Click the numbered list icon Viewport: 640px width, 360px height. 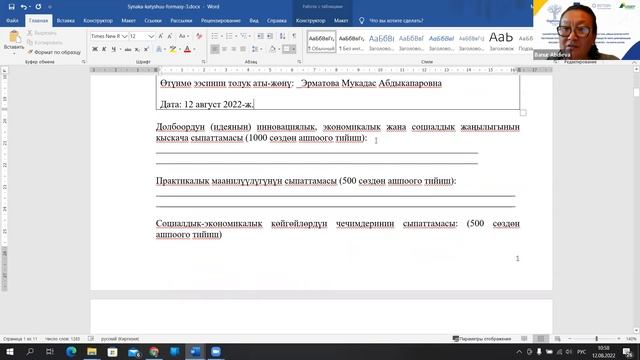coord(229,36)
